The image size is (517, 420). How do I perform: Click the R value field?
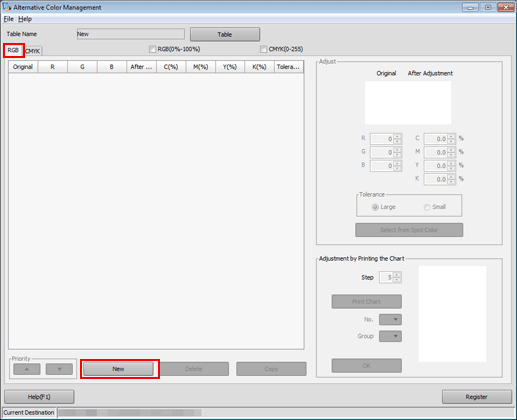[x=382, y=139]
